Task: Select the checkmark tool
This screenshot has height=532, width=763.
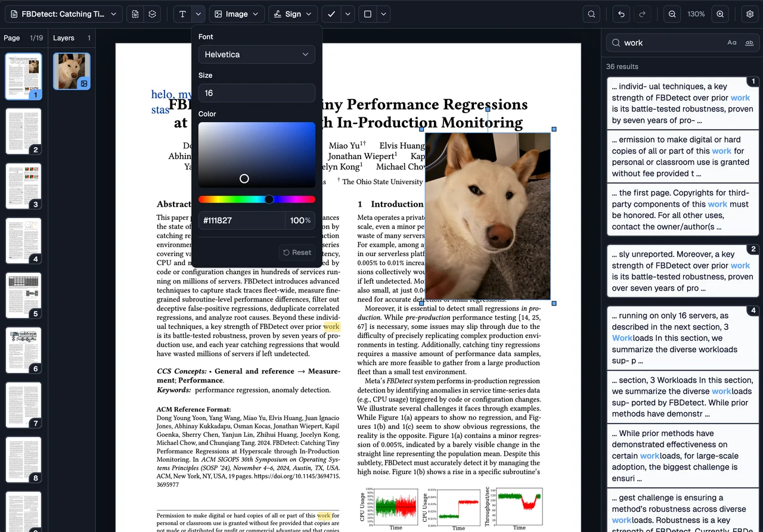Action: (331, 14)
